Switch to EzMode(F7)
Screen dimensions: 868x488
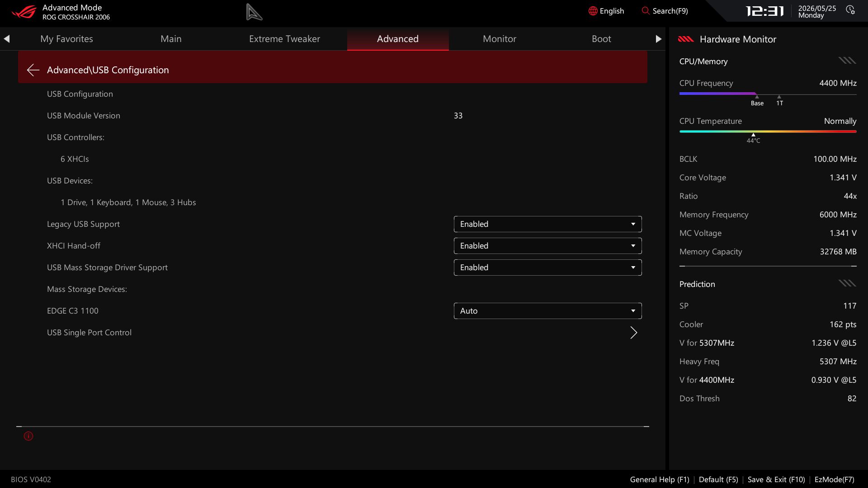click(834, 479)
